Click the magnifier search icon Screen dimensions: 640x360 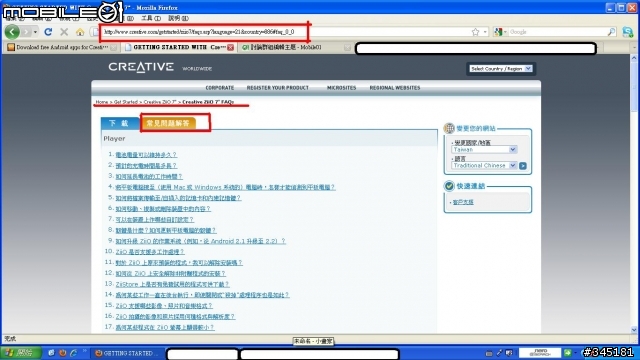[x=611, y=31]
